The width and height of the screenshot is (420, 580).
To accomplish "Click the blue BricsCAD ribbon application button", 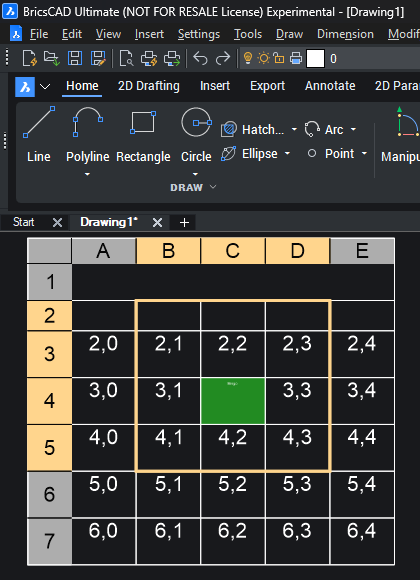I will [x=25, y=87].
